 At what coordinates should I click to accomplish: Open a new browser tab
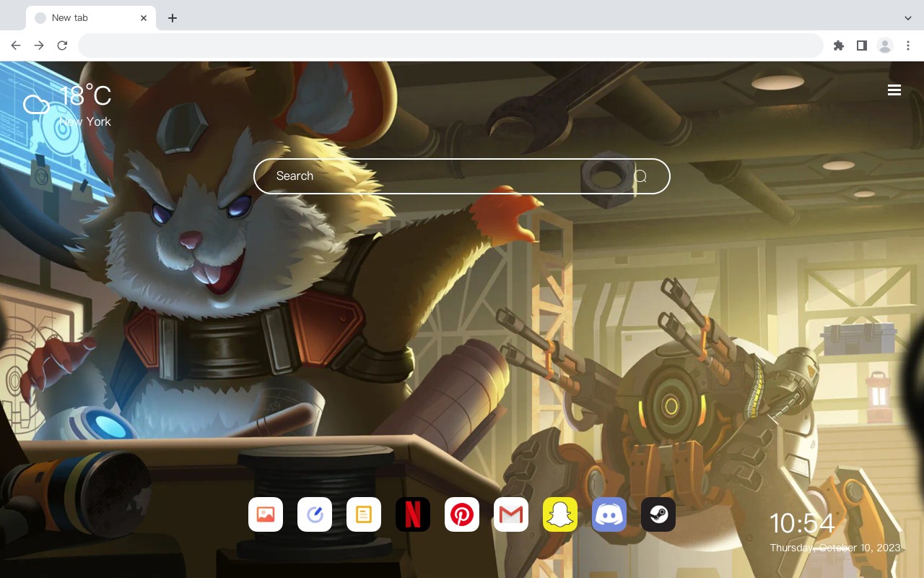point(172,18)
